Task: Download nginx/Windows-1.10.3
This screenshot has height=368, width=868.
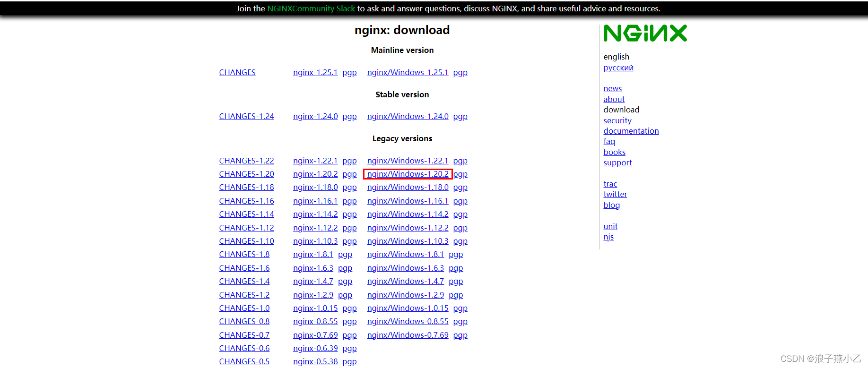Action: tap(408, 241)
